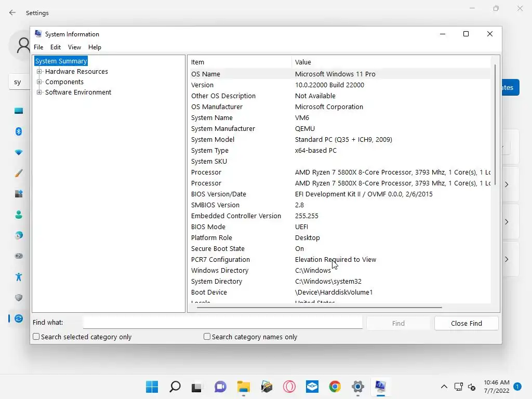Sort by the Item column header
Viewport: 532px width, 399px height.
[240, 62]
